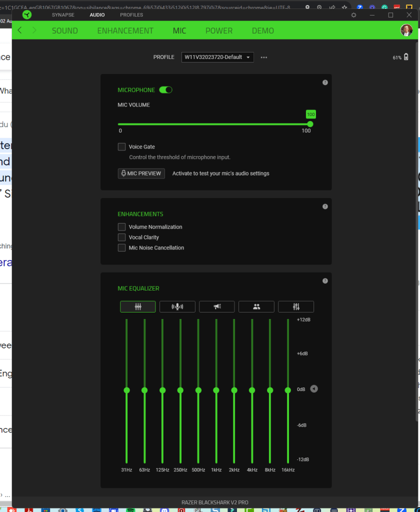Viewport: 420px width, 512px height.
Task: Open the ENHANCEMENT section
Action: pyautogui.click(x=125, y=30)
